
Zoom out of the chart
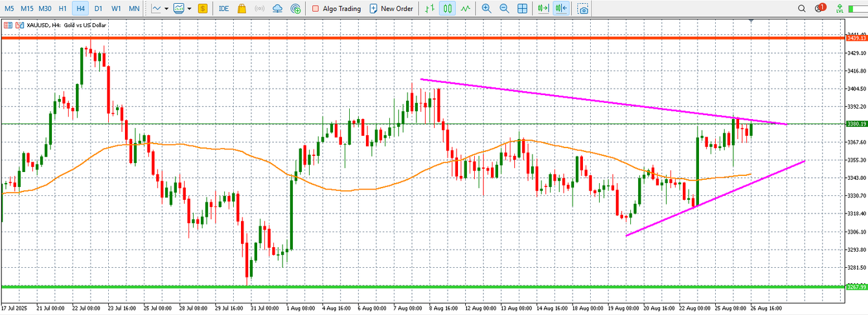pyautogui.click(x=504, y=8)
